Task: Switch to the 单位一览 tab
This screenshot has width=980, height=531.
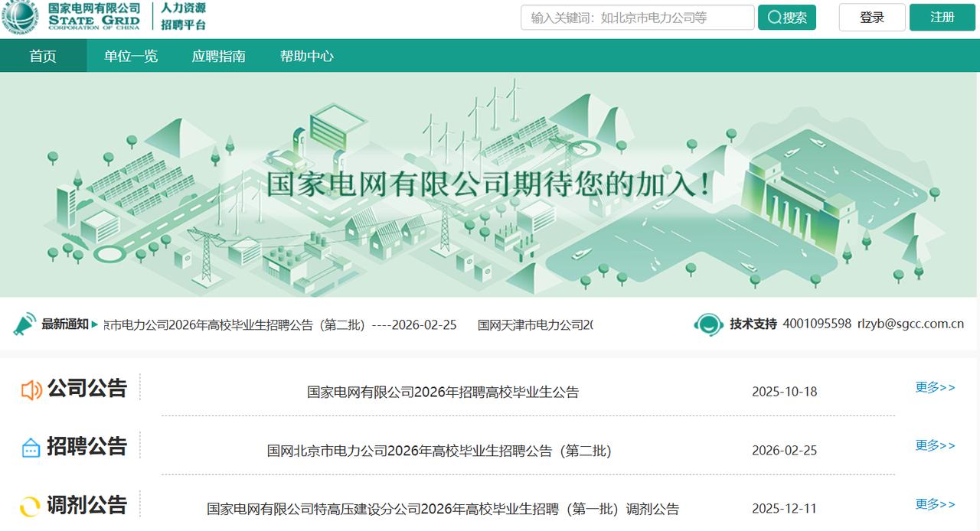Action: coord(132,56)
